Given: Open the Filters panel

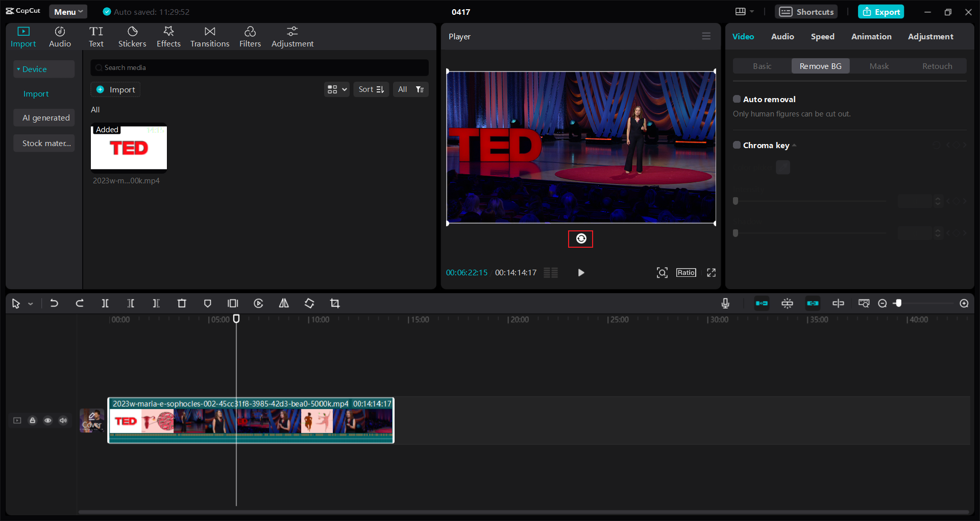Looking at the screenshot, I should tap(250, 36).
